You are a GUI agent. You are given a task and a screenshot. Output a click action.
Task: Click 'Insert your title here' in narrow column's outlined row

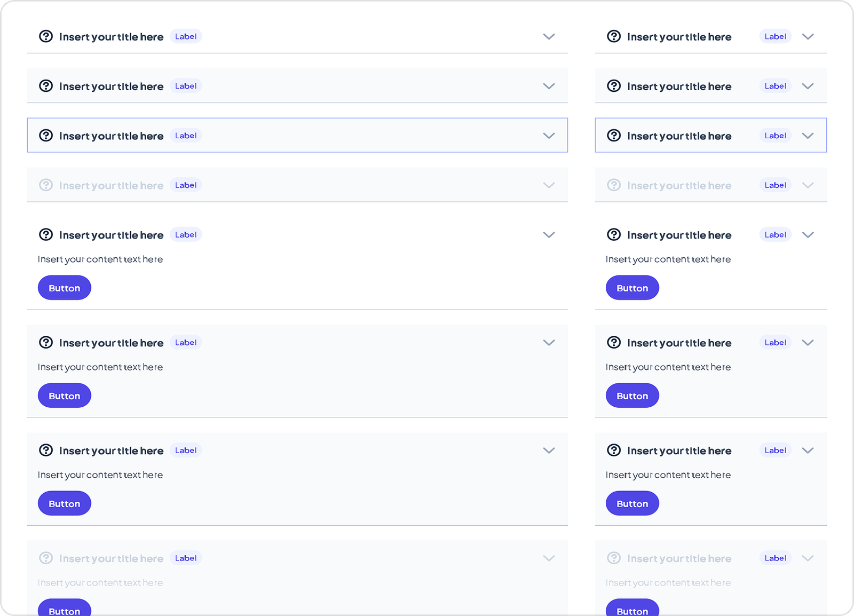click(679, 136)
